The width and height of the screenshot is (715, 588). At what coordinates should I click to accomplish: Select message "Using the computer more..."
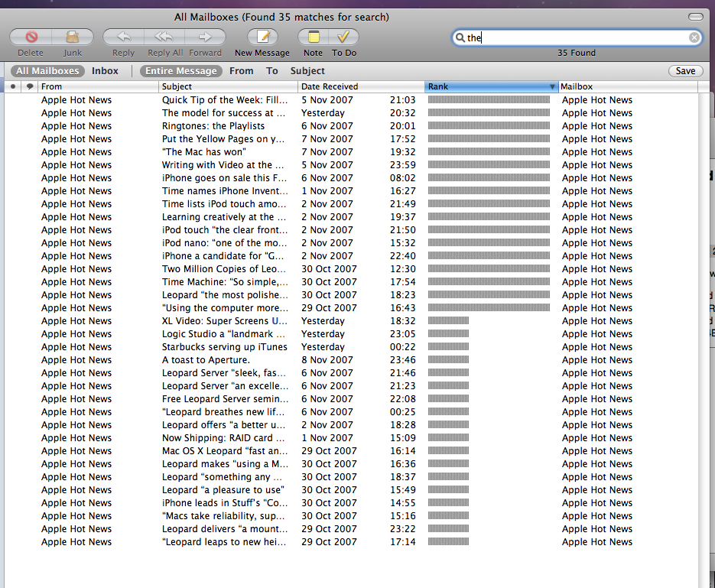(351, 307)
